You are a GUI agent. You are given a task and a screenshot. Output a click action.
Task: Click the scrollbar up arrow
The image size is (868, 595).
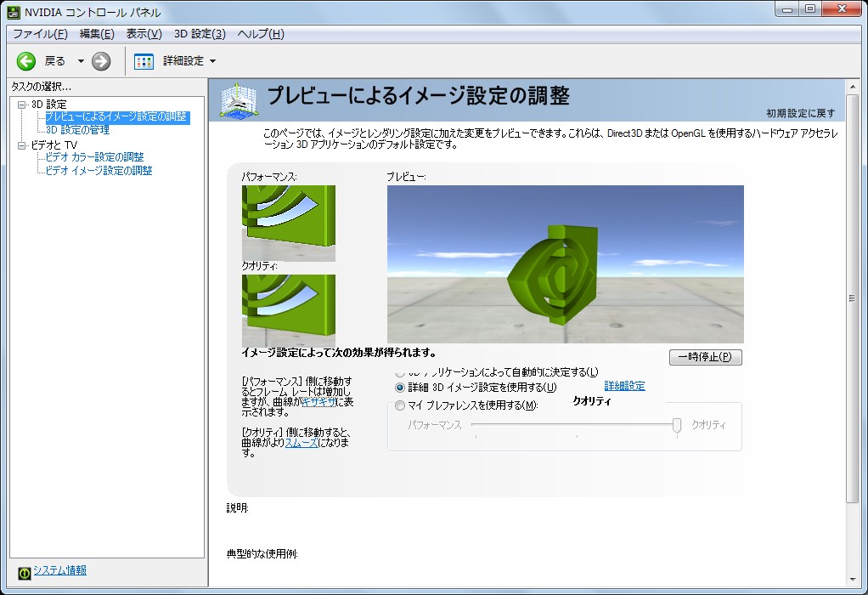click(853, 87)
